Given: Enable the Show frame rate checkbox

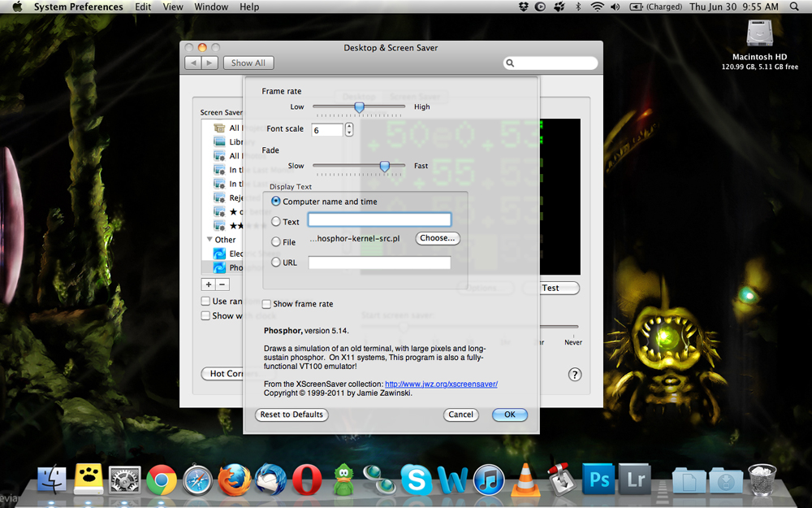Looking at the screenshot, I should [x=266, y=304].
